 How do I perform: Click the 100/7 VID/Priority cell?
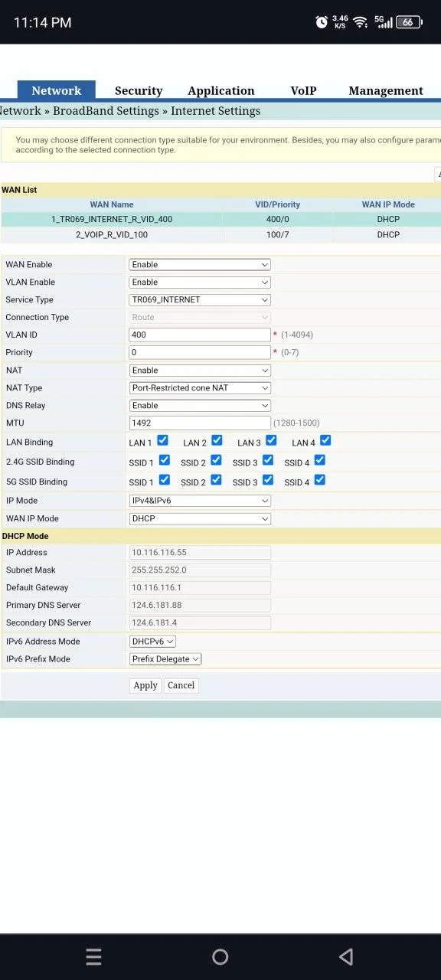pos(278,234)
